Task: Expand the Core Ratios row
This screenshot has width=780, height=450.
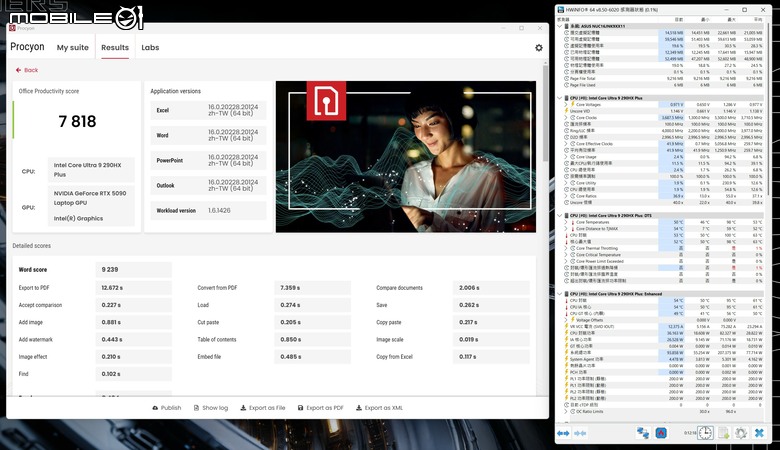Action: [566, 196]
